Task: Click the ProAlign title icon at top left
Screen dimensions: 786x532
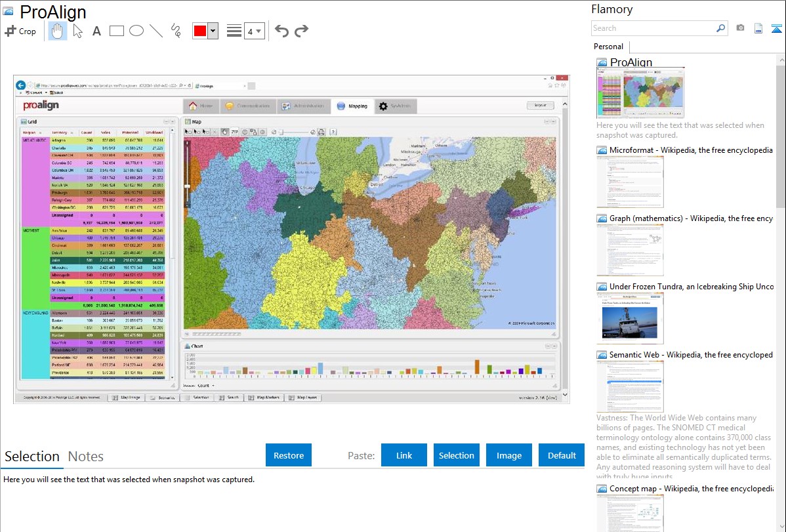Action: (8, 11)
